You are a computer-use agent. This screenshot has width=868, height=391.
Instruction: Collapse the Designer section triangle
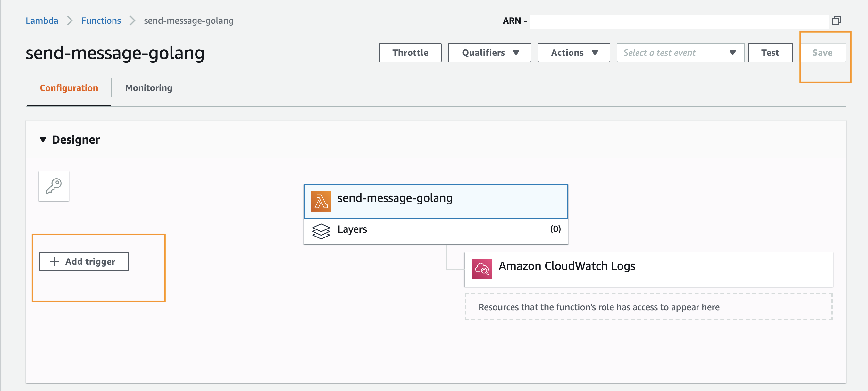pos(43,140)
